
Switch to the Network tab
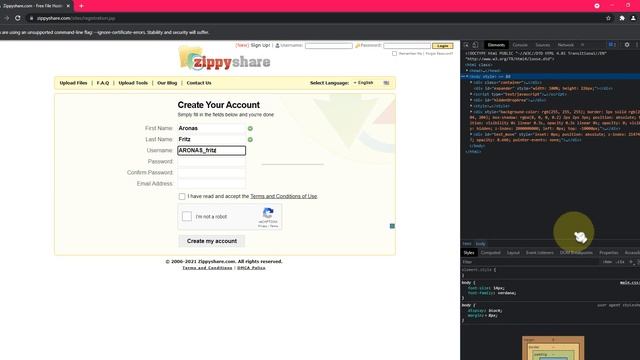(x=566, y=45)
